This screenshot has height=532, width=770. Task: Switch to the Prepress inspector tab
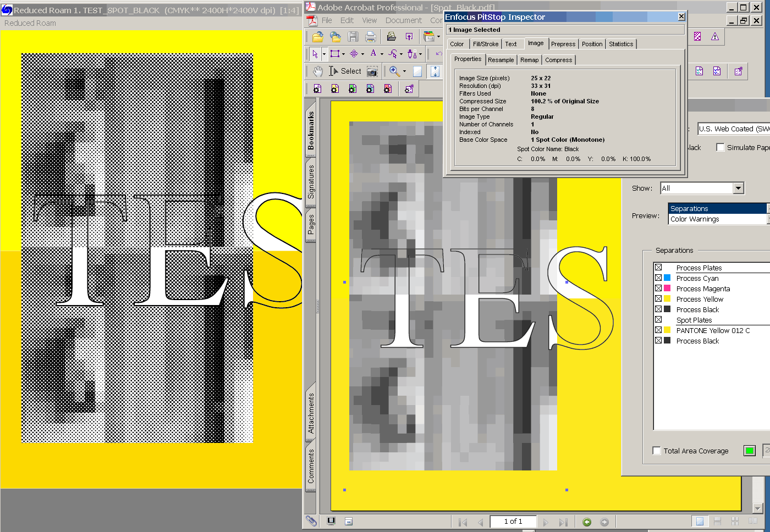563,44
